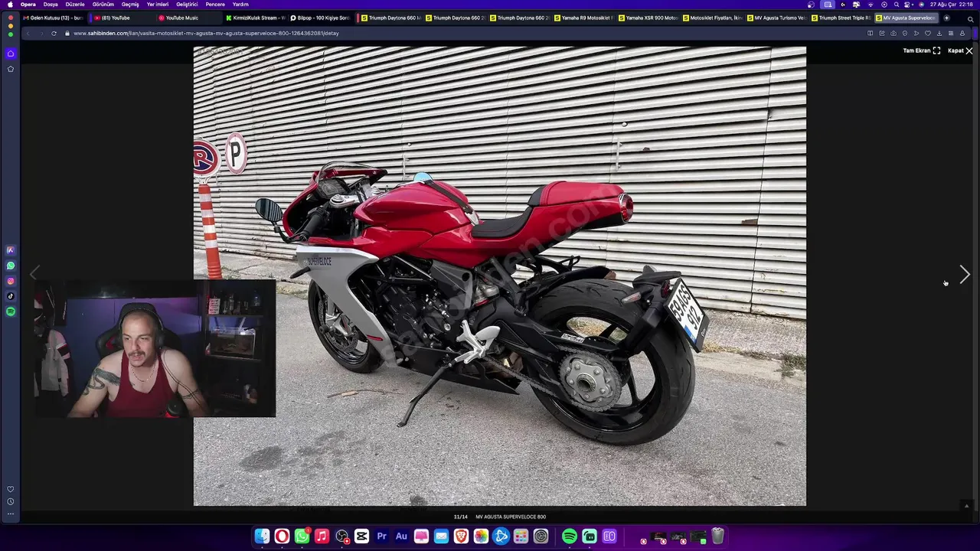Open Yer imleri menu
980x551 pixels.
pyautogui.click(x=158, y=5)
